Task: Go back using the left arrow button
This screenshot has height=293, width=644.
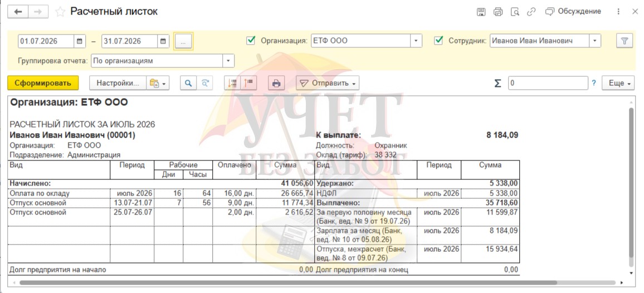Action: point(18,12)
